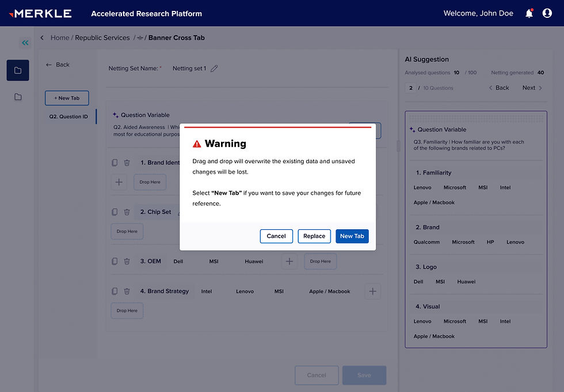
Task: Click sparkle icon beside AI Question Variable
Action: pos(412,129)
